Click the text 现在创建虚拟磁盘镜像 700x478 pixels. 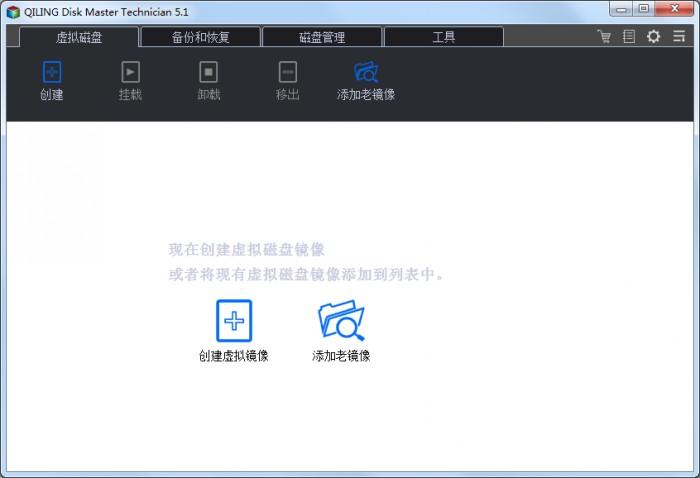[x=246, y=249]
